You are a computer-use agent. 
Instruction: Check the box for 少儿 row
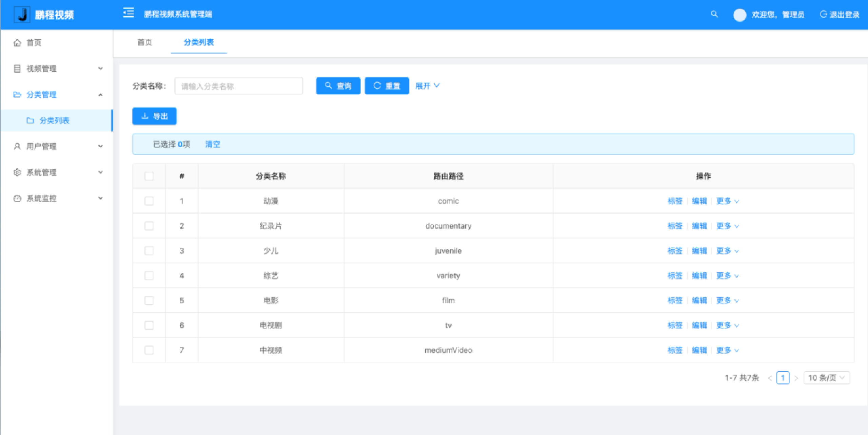[x=149, y=251]
